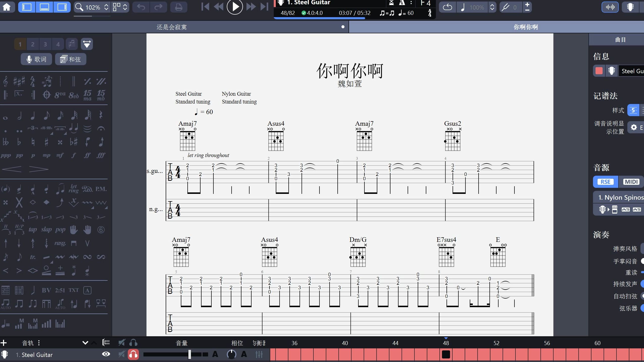Rewind to previous bar

[x=219, y=7]
